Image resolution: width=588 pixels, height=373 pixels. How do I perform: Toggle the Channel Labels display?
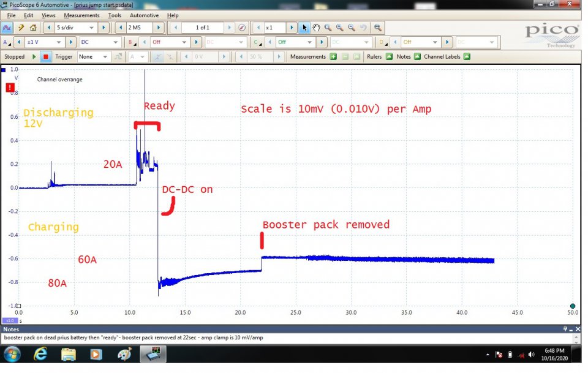tap(467, 57)
